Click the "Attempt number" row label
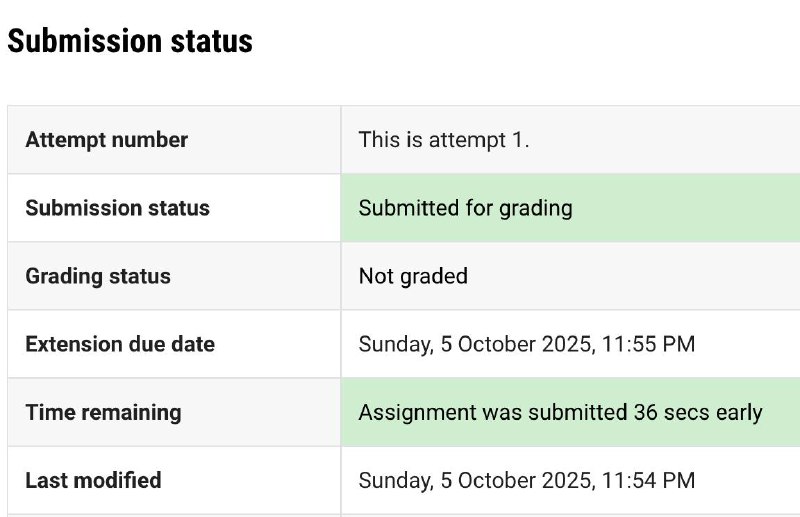800x517 pixels. tap(106, 140)
